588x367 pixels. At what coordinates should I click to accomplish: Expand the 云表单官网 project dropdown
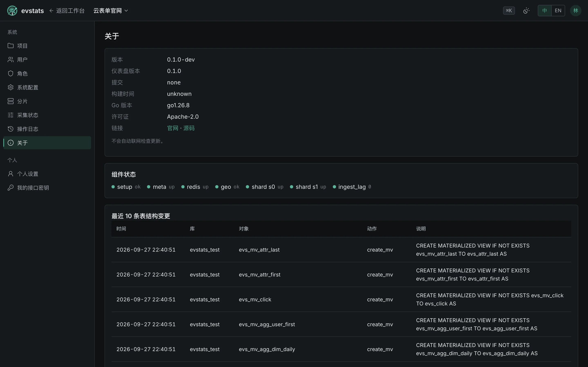pyautogui.click(x=110, y=11)
